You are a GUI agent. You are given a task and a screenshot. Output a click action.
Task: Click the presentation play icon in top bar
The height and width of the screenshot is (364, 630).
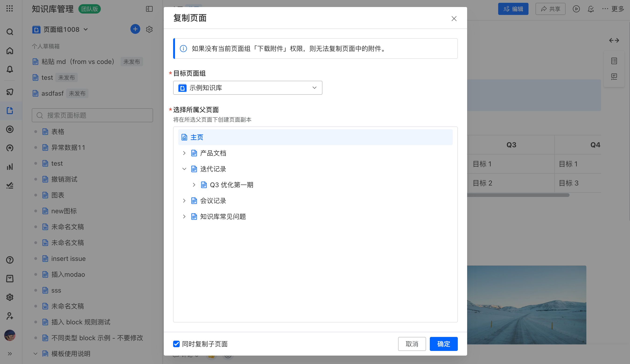pyautogui.click(x=576, y=9)
